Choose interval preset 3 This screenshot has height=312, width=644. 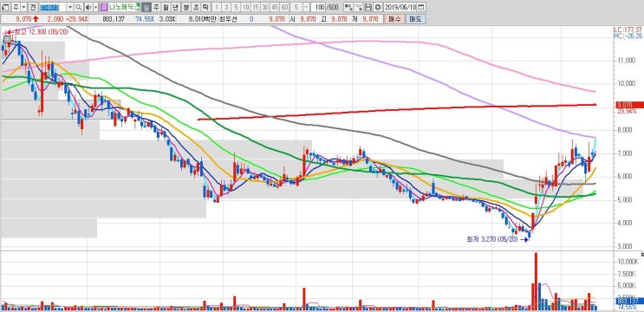tap(226, 8)
